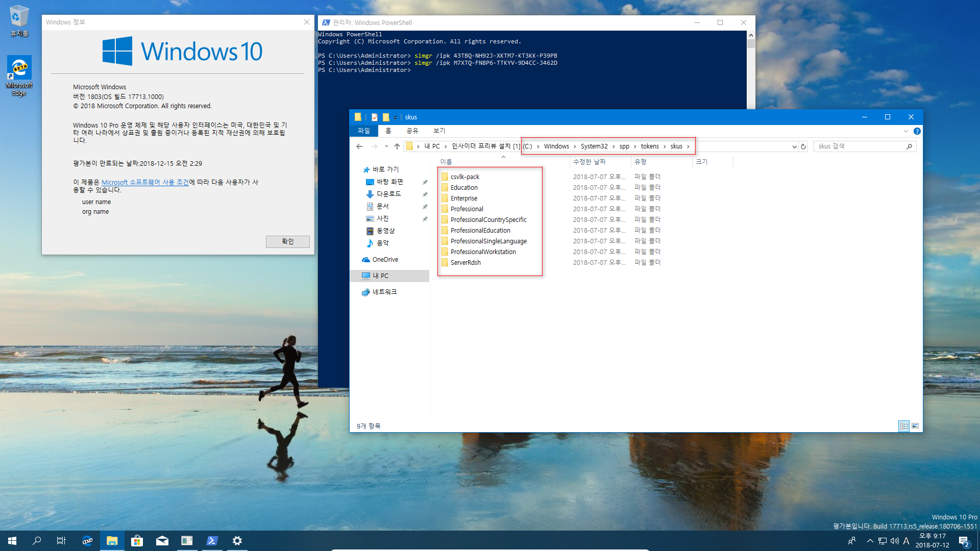980x551 pixels.
Task: Open Customize Quick Access Toolbar dropdown
Action: pos(395,118)
